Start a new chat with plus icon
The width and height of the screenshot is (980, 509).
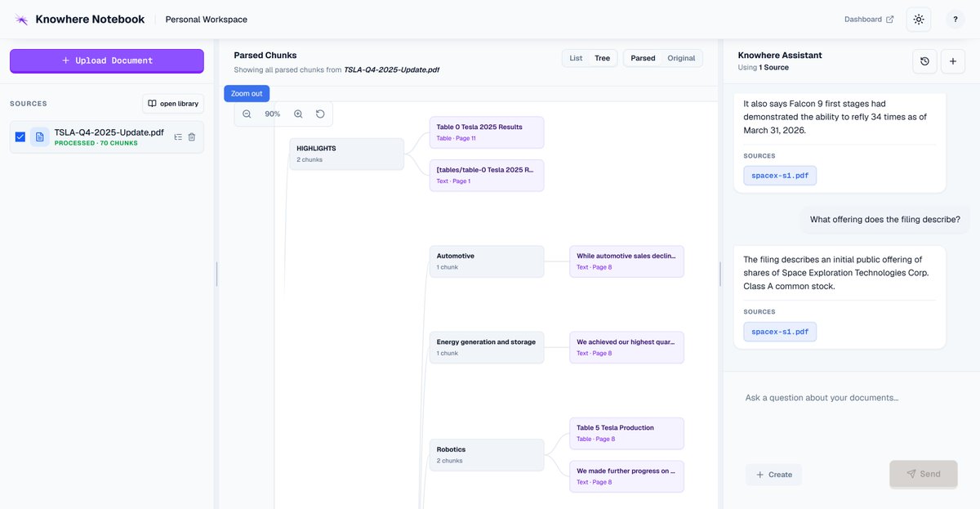tap(953, 61)
